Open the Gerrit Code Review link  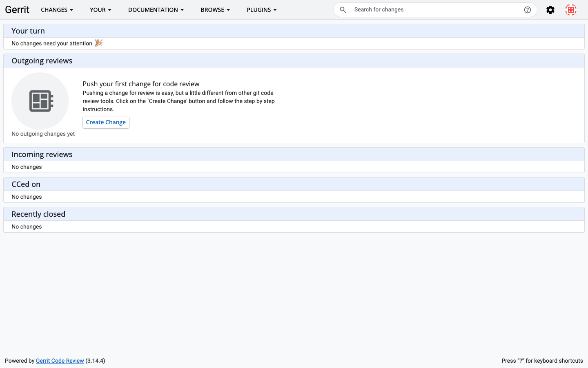[60, 361]
